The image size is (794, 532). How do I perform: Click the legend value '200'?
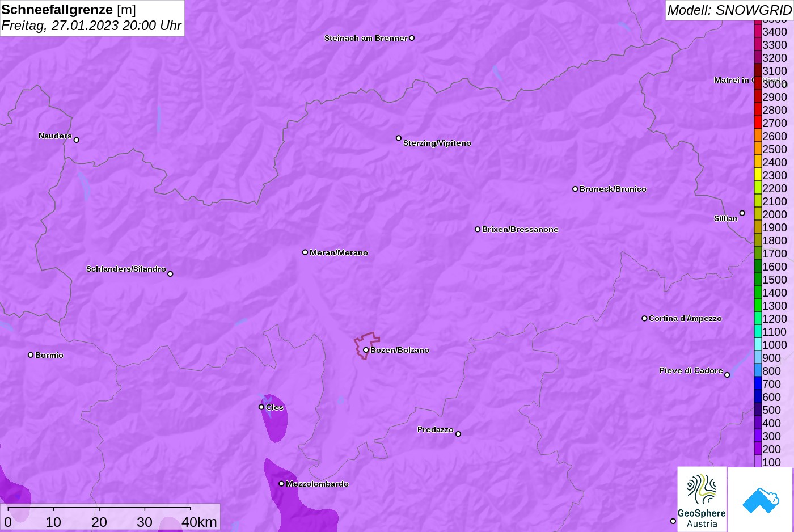coord(771,449)
